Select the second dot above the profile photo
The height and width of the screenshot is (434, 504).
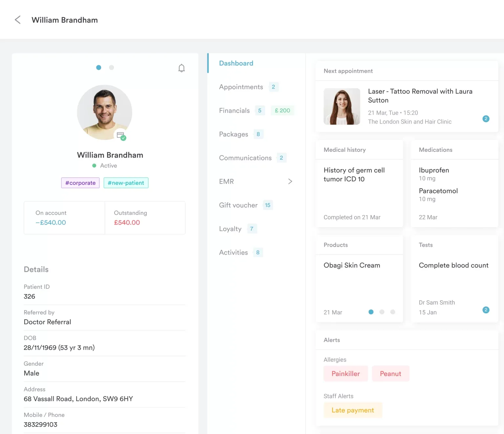(111, 68)
